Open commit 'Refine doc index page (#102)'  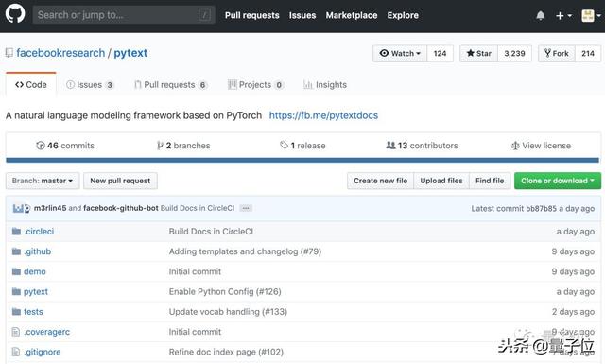click(226, 352)
